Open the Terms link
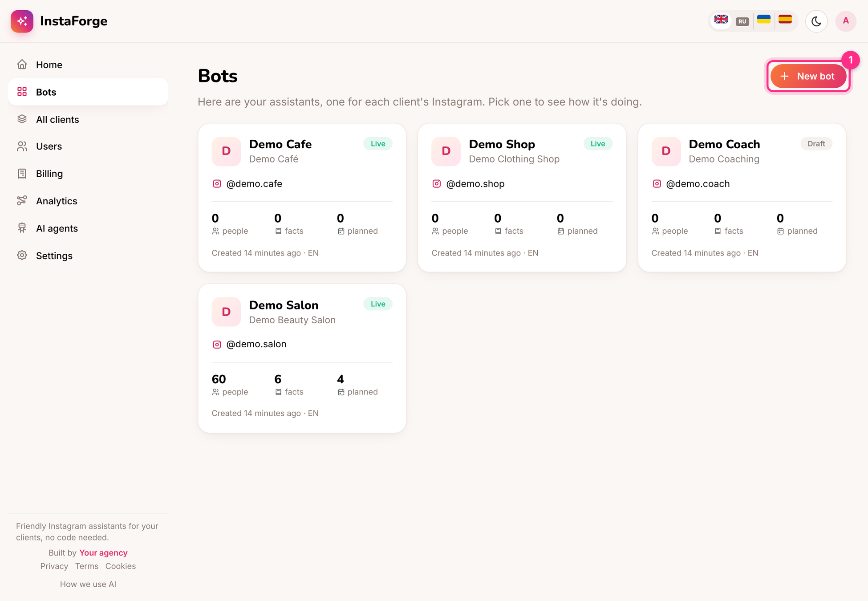Viewport: 868px width, 601px height. coord(87,566)
